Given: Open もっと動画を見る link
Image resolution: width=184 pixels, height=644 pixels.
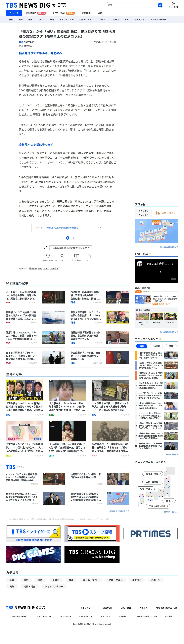Looking at the screenshot, I should [169, 332].
